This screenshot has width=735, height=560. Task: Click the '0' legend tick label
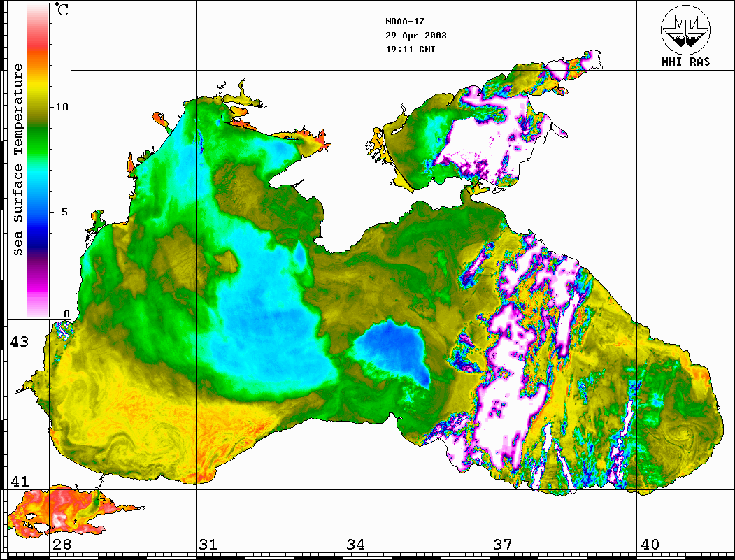click(66, 314)
